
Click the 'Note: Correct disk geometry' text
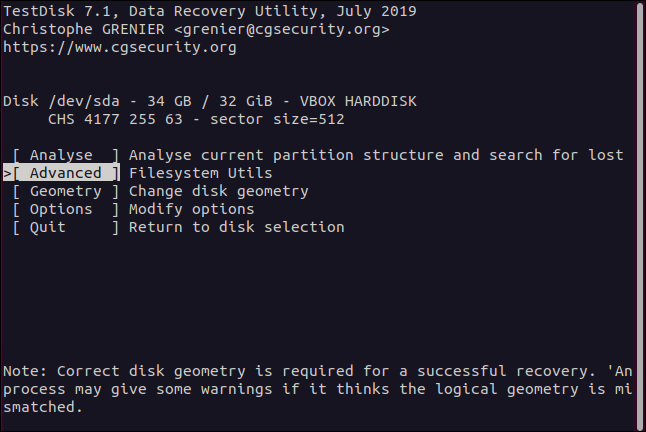point(120,371)
